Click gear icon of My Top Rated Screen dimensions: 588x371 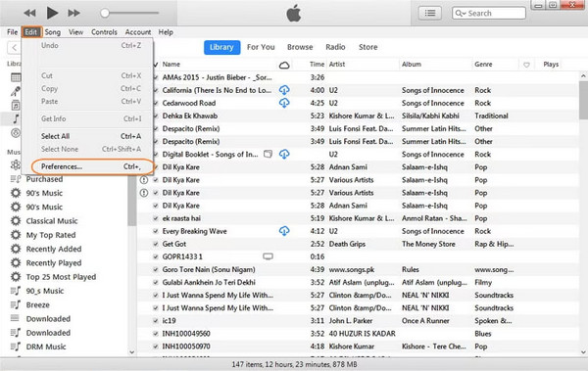pyautogui.click(x=16, y=235)
